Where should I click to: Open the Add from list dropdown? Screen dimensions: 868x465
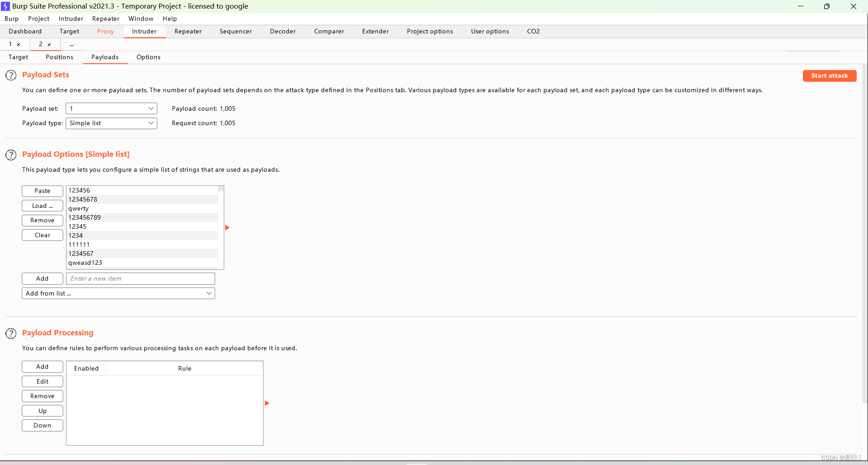tap(118, 293)
